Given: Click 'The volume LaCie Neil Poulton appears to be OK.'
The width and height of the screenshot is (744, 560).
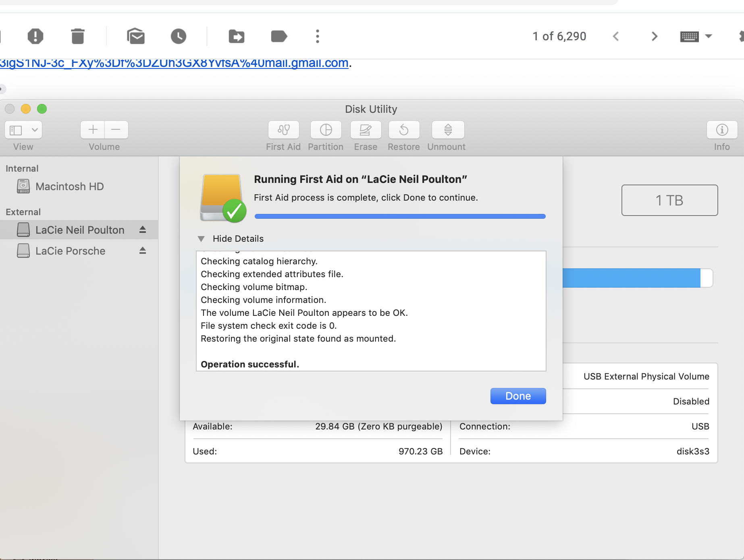Looking at the screenshot, I should pyautogui.click(x=304, y=313).
